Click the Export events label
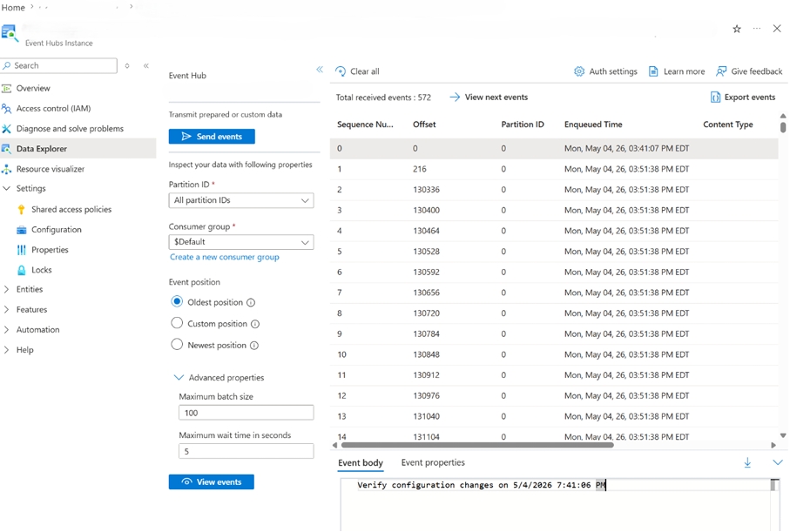Viewport: 790px width, 532px height. pyautogui.click(x=750, y=98)
